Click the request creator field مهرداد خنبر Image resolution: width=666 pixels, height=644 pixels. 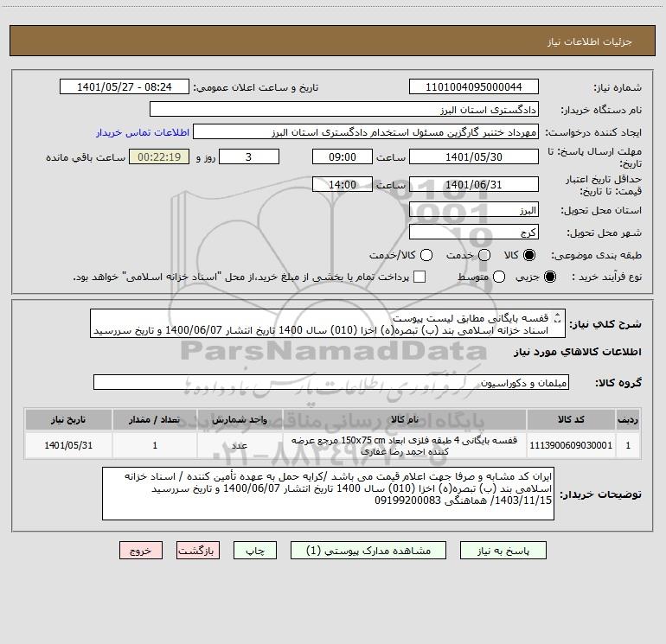tap(366, 131)
